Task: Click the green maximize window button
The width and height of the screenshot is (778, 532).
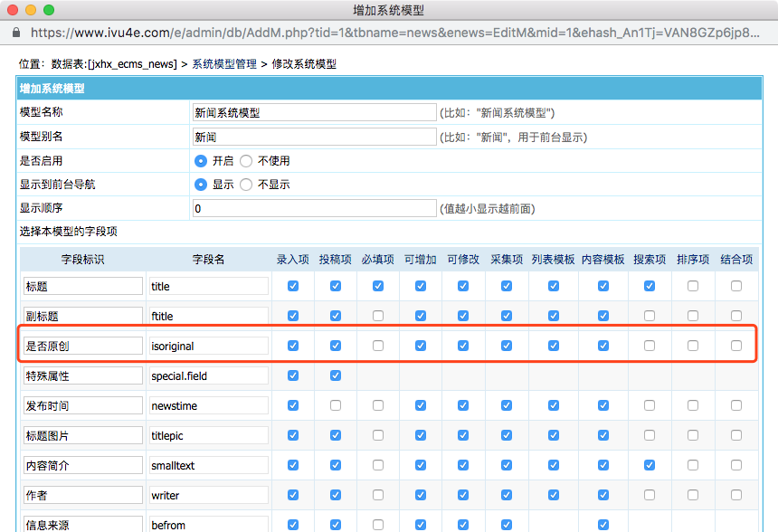Action: coord(49,11)
